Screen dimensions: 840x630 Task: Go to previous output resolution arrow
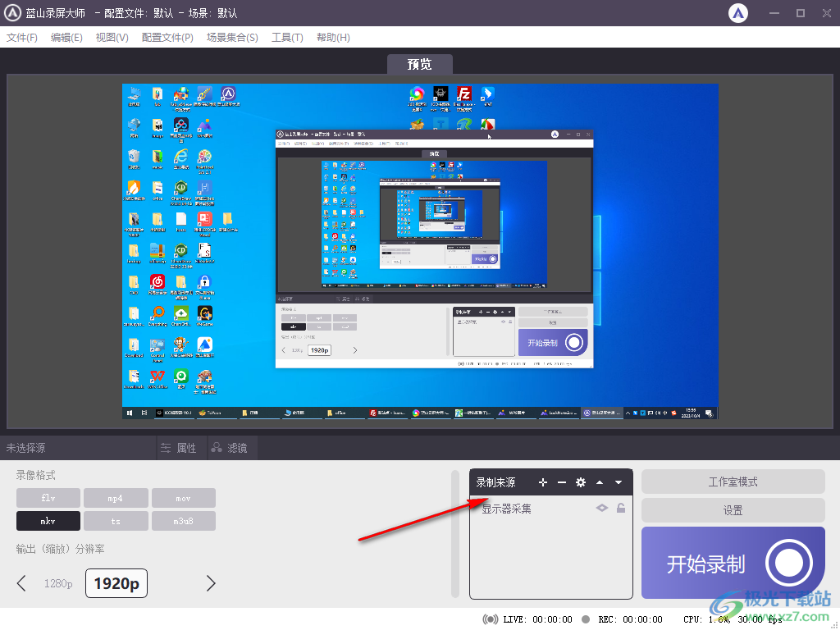click(x=21, y=583)
